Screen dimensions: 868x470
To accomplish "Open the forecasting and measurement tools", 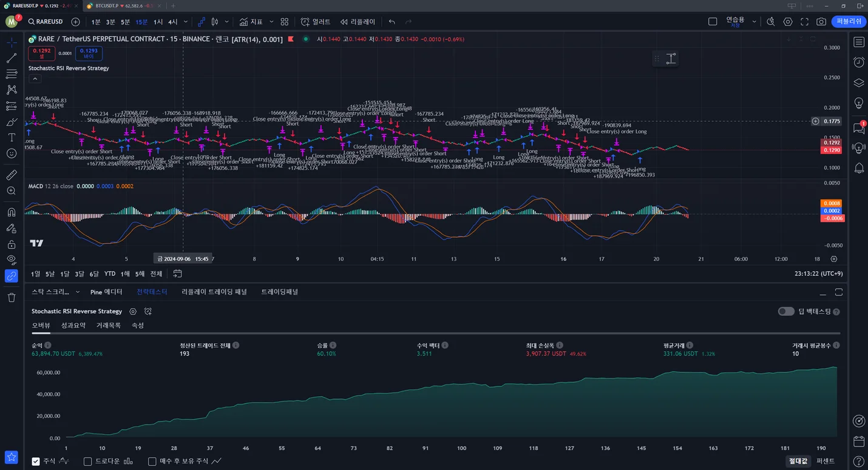I will pyautogui.click(x=12, y=106).
